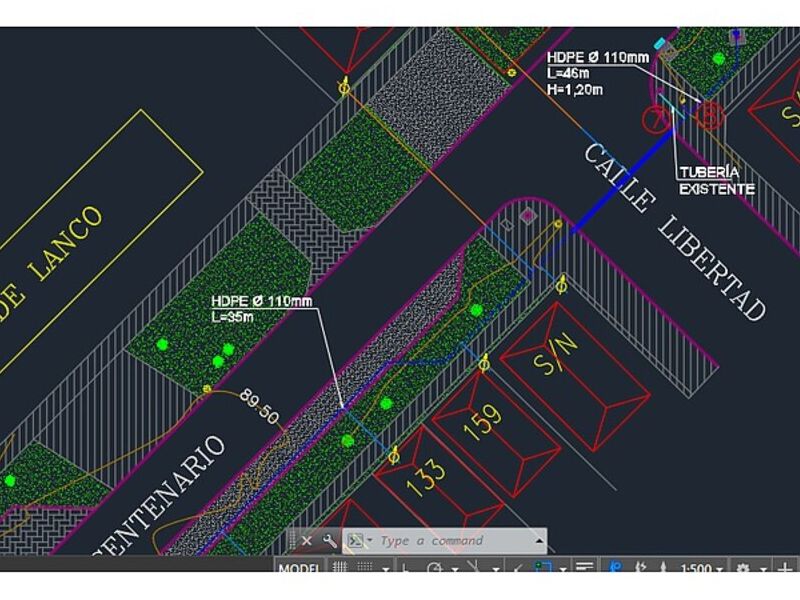This screenshot has width=800, height=600.
Task: Open the 1:500 annotation scale dropdown
Action: 701,569
